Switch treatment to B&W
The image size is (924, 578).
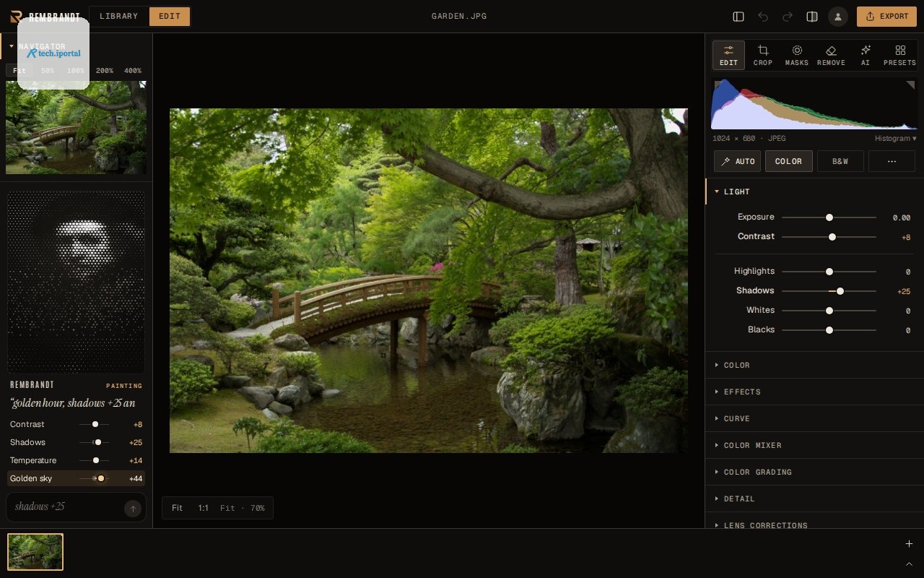pos(840,161)
